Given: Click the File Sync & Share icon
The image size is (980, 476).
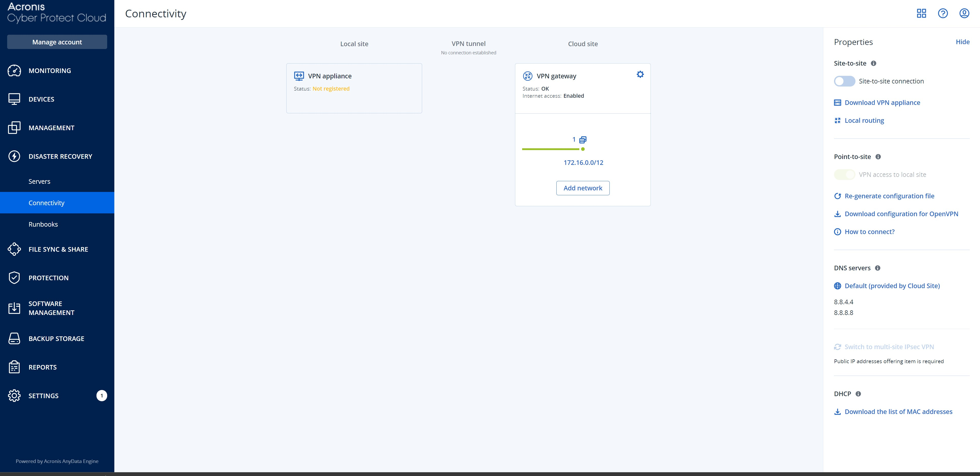Looking at the screenshot, I should pos(14,249).
